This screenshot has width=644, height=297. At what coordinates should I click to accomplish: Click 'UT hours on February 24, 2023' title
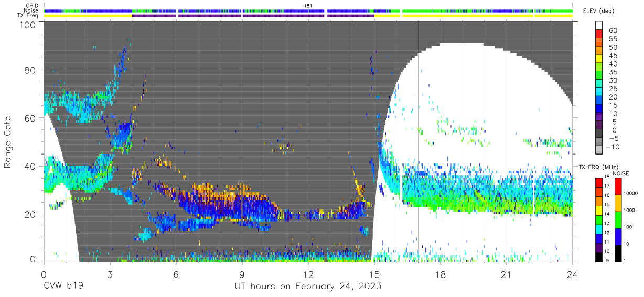coord(307,287)
